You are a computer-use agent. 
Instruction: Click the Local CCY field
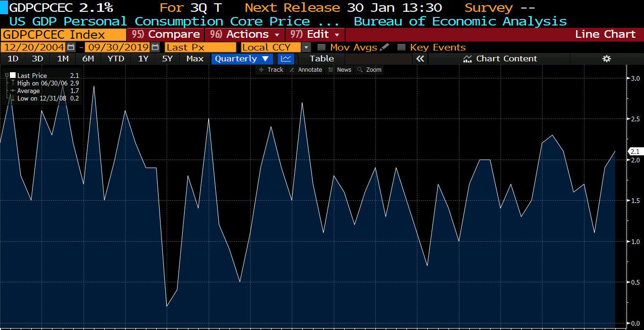pyautogui.click(x=271, y=47)
